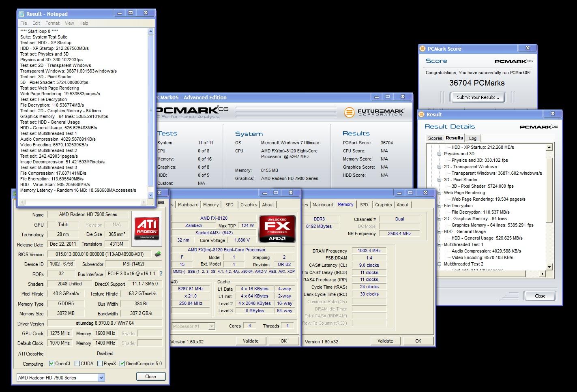Open the Edit menu in Notepad
Viewport: 577px width, 392px height.
[x=36, y=23]
